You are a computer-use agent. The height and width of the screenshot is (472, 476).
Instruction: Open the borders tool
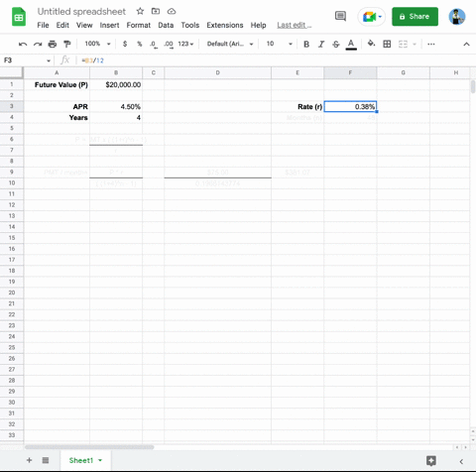[x=387, y=44]
